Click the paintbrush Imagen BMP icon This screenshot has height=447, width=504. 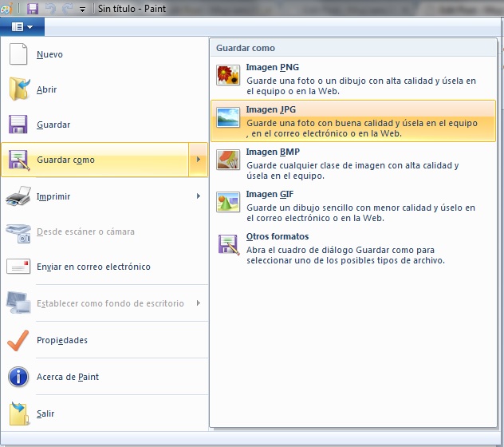(228, 160)
